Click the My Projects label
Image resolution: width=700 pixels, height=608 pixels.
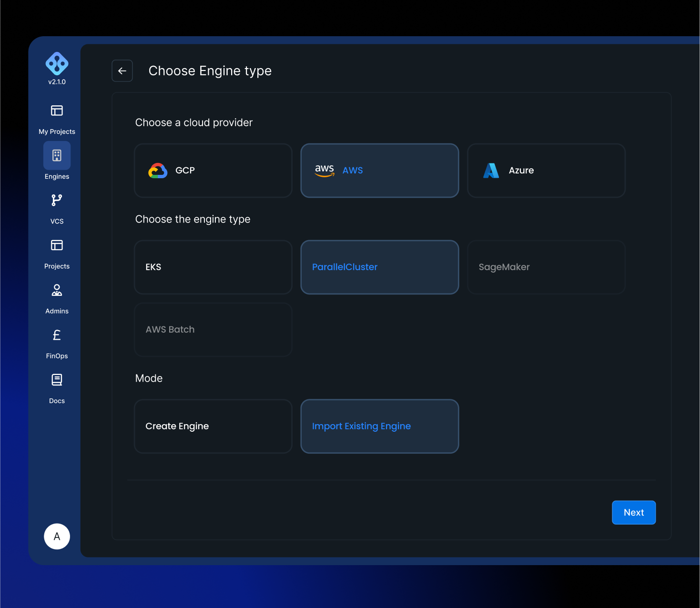pyautogui.click(x=57, y=132)
